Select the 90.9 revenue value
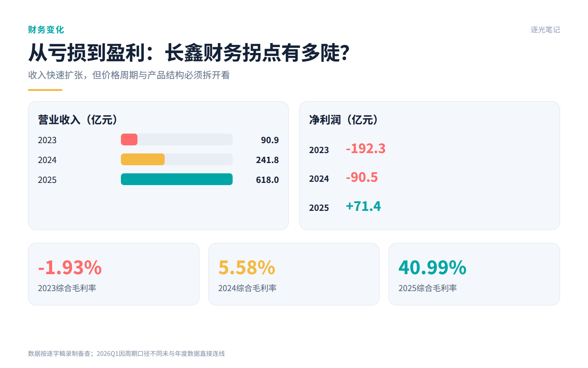588x368 pixels. (x=270, y=140)
